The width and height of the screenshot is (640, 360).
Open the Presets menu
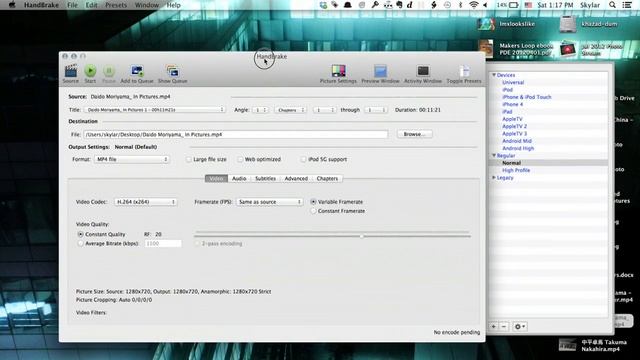pyautogui.click(x=116, y=5)
